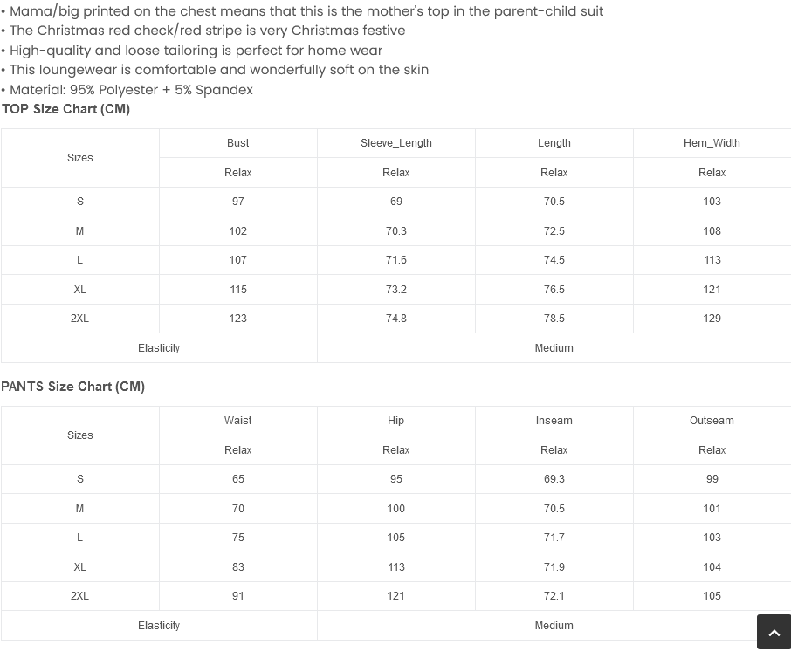Select the 2XL bust value 123
Screen dimensions: 791x672
click(237, 319)
